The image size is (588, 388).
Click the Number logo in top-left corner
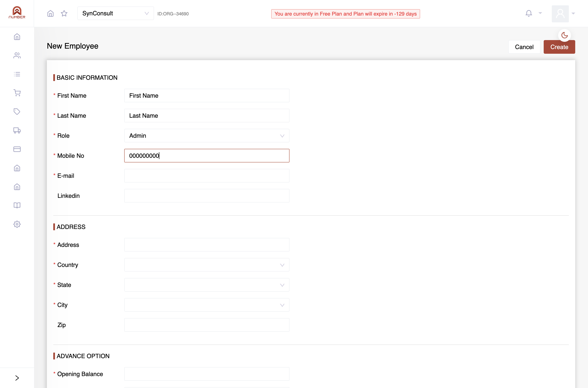[17, 12]
